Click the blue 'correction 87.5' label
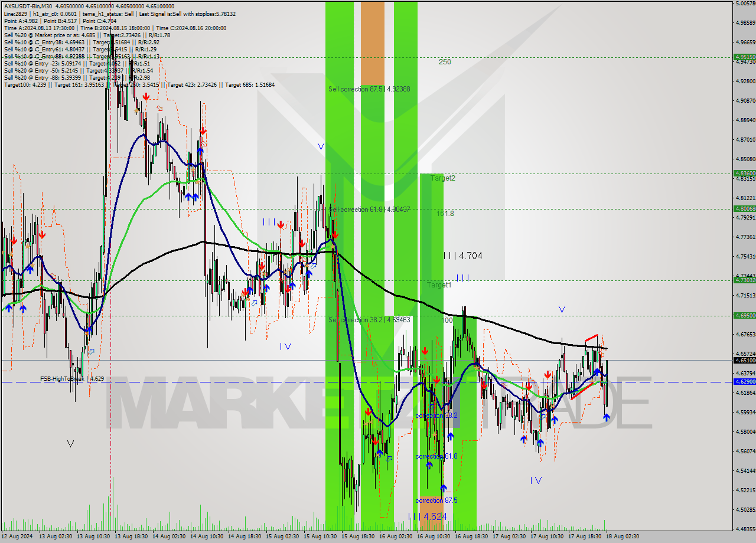Screen dimensions: 756x543 tap(436, 501)
